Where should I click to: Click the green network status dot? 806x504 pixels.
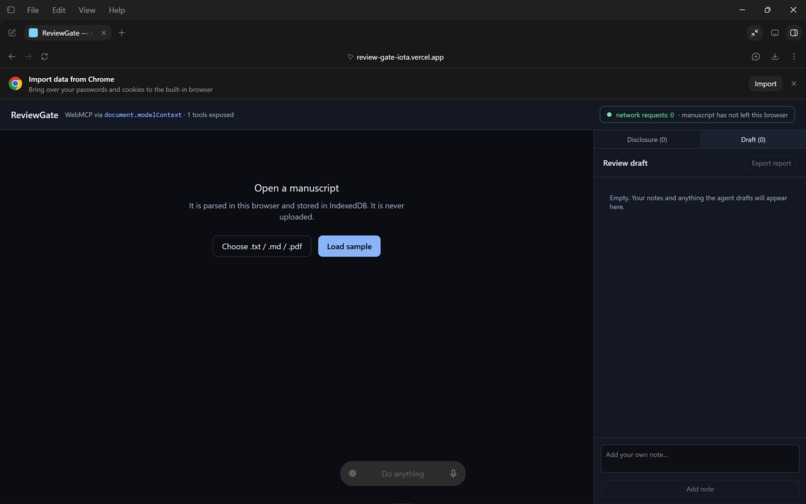pos(609,115)
